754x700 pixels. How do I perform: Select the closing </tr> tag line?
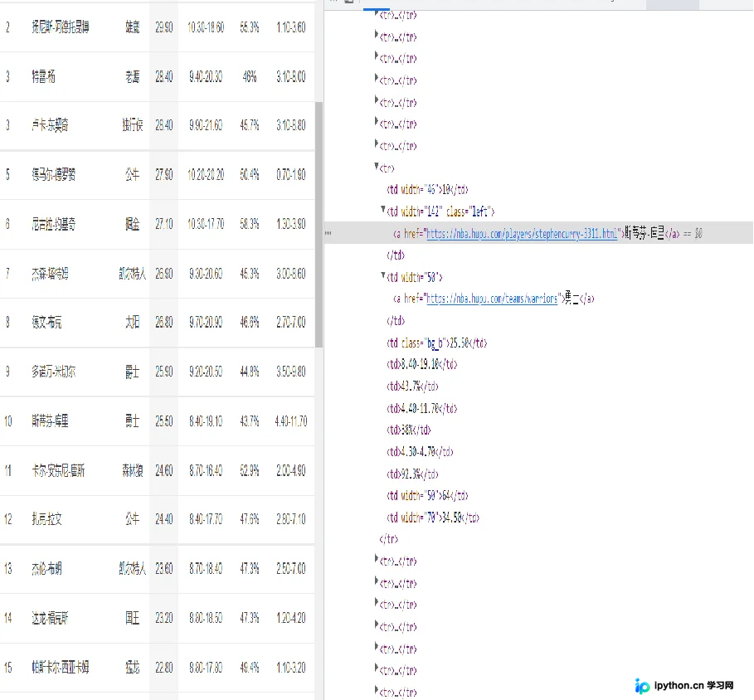click(388, 539)
